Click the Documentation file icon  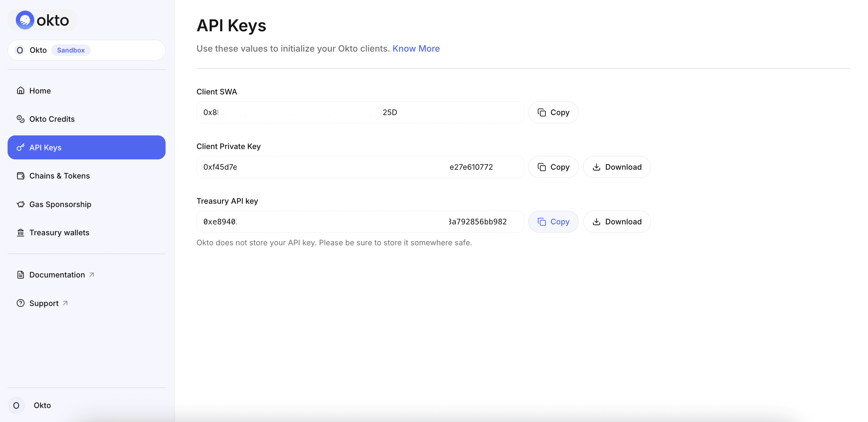coord(21,275)
